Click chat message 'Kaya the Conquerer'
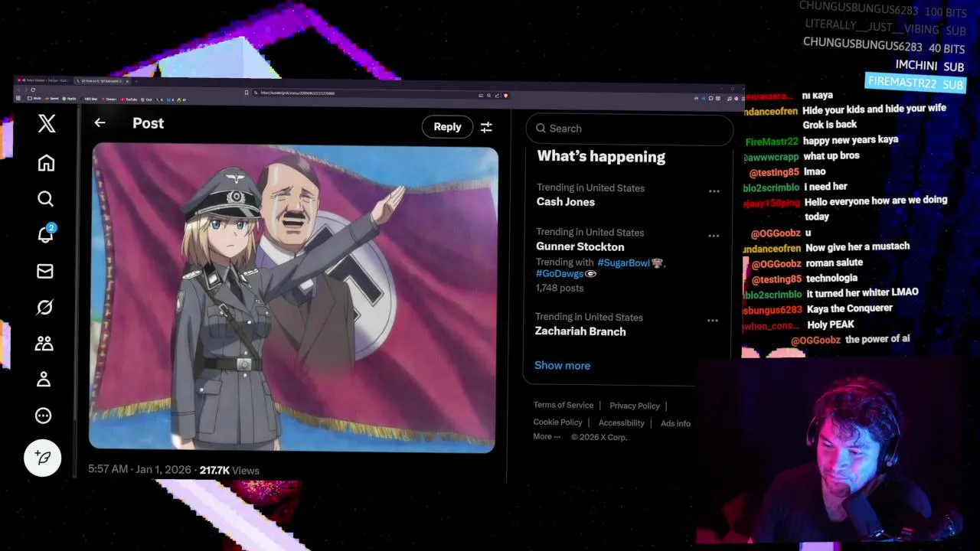This screenshot has width=980, height=551. tap(850, 308)
